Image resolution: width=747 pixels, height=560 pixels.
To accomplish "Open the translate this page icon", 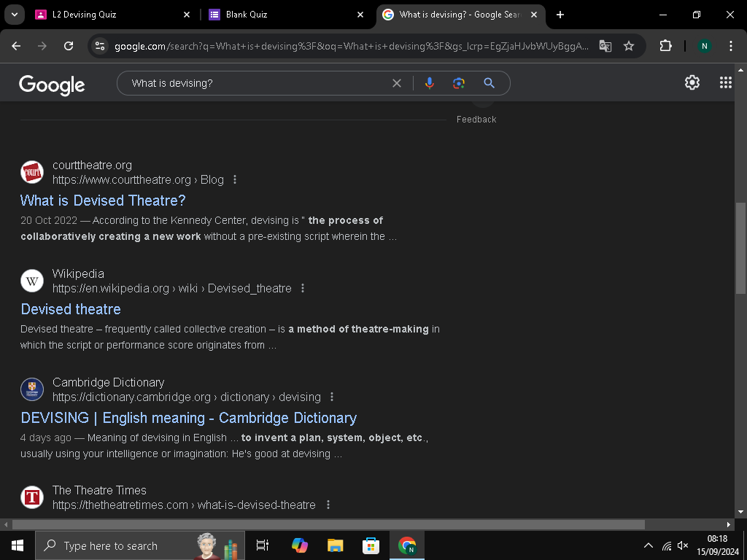I will [605, 46].
